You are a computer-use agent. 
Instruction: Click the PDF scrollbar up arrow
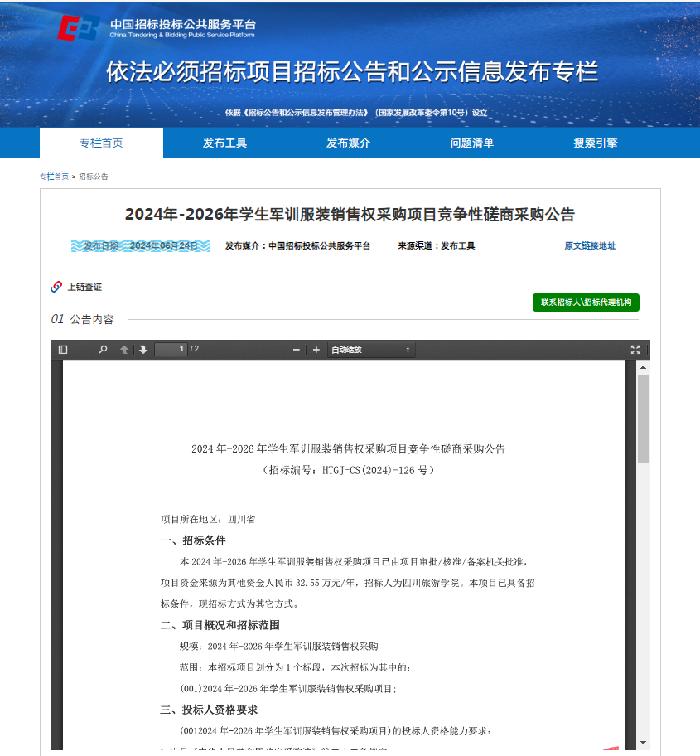coord(643,367)
